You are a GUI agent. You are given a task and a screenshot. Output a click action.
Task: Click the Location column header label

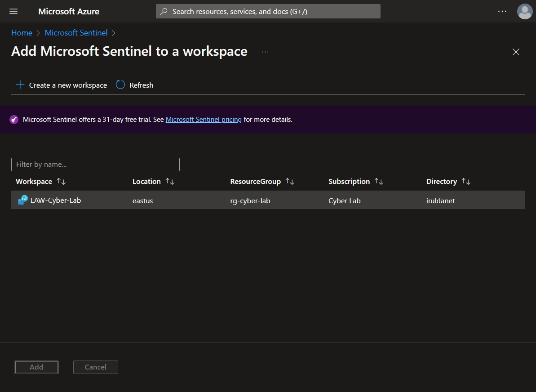pyautogui.click(x=146, y=181)
